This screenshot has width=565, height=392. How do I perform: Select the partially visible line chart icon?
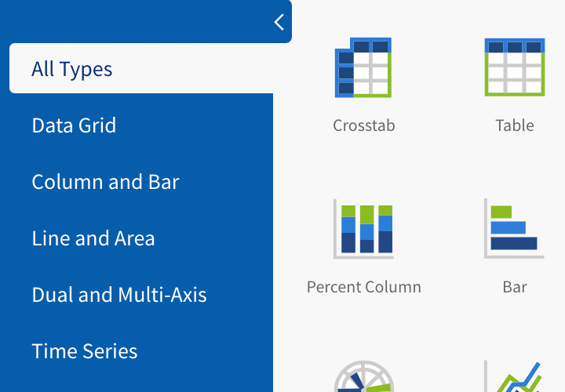point(515,378)
